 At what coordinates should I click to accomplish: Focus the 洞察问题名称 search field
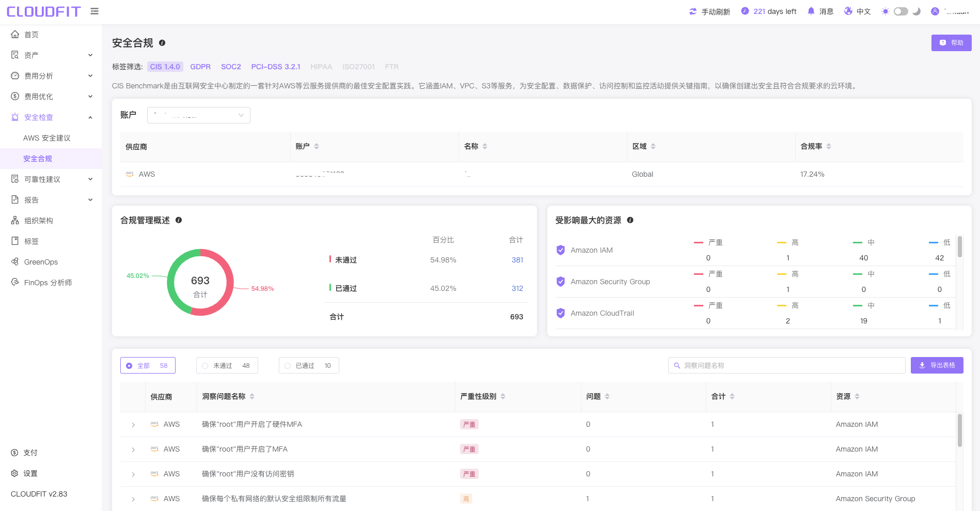787,365
